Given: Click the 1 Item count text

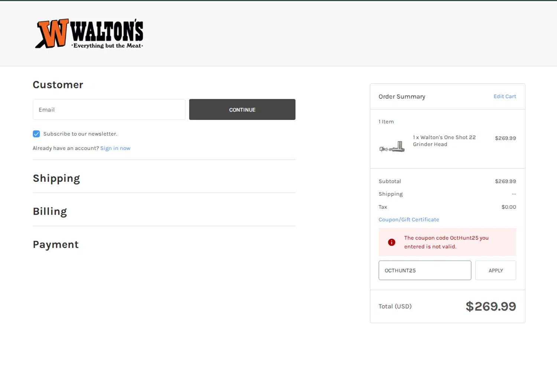Looking at the screenshot, I should [x=386, y=122].
